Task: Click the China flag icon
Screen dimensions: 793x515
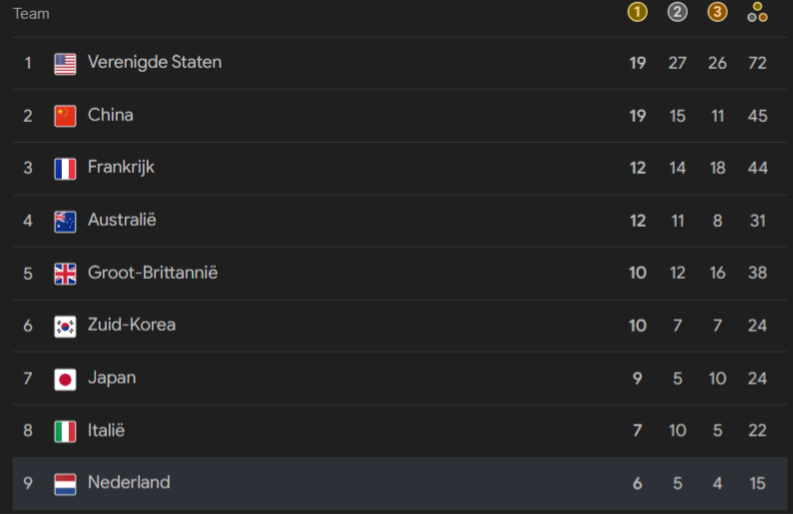Action: [65, 116]
